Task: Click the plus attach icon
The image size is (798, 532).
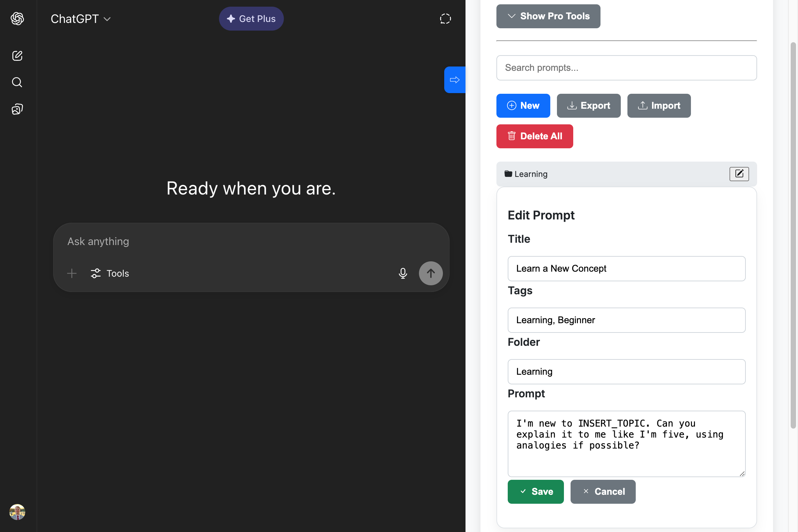Action: click(72, 273)
